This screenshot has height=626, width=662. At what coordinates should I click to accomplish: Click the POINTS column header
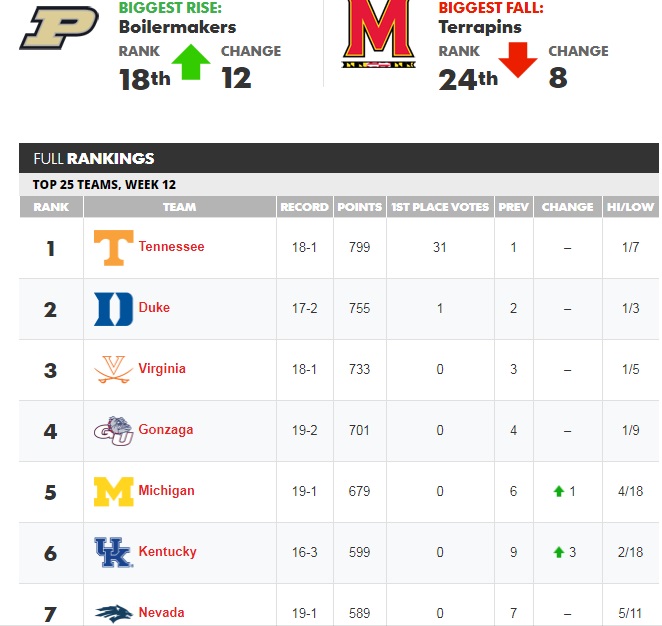[360, 207]
